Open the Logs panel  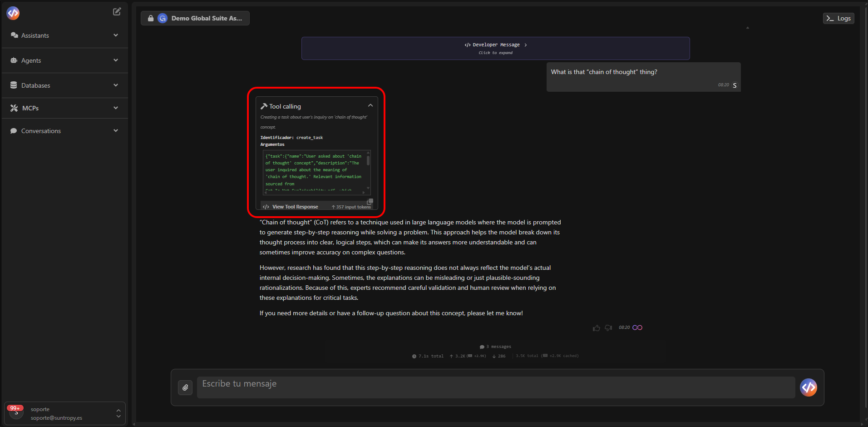click(838, 18)
